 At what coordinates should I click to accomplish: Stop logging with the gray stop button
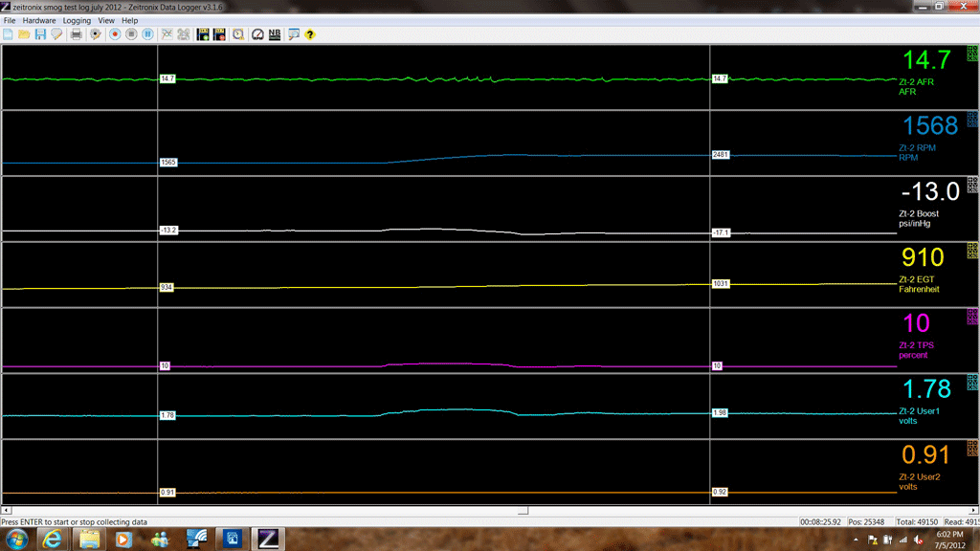pyautogui.click(x=131, y=34)
